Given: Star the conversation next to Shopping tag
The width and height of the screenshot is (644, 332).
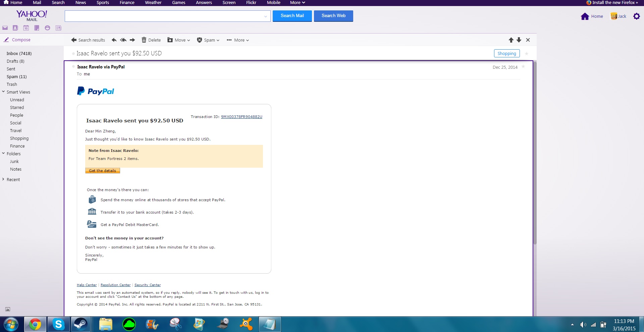Looking at the screenshot, I should point(527,54).
